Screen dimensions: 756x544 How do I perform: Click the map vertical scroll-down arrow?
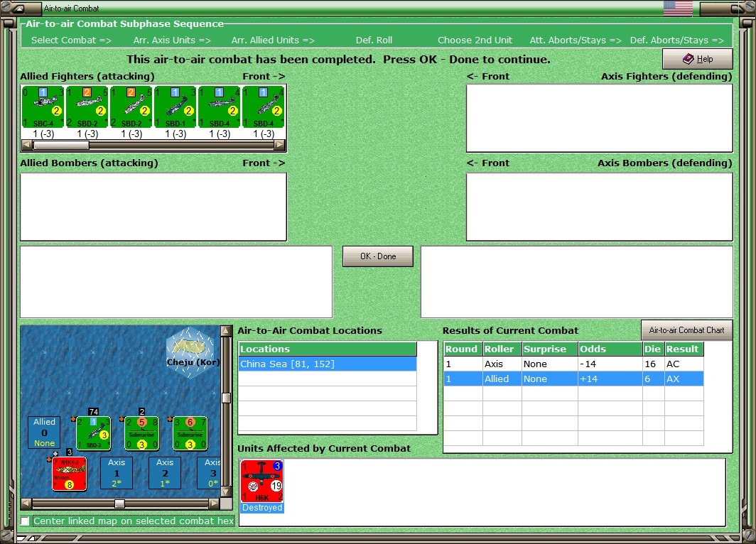coord(226,491)
